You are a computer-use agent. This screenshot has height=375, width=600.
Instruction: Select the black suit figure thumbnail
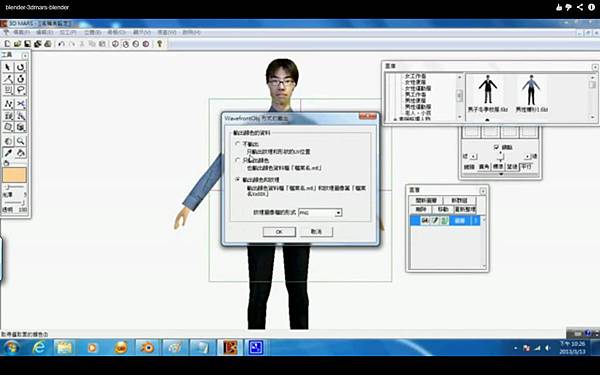click(487, 90)
